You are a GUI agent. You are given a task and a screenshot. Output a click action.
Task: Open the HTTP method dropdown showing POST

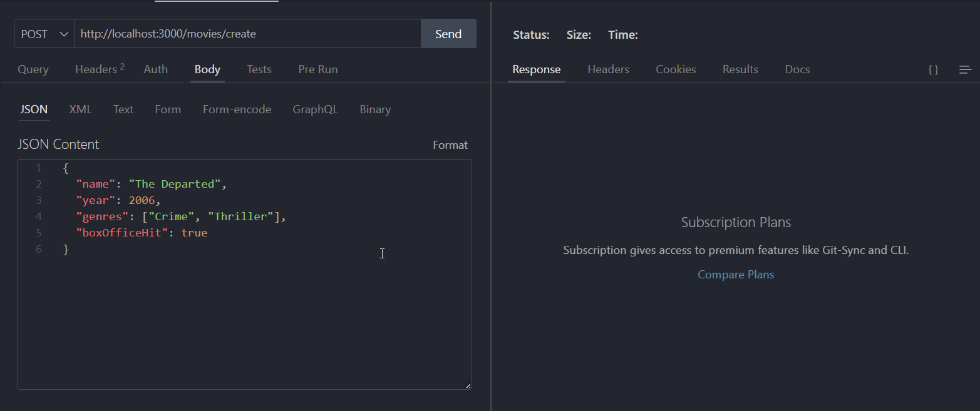click(43, 33)
